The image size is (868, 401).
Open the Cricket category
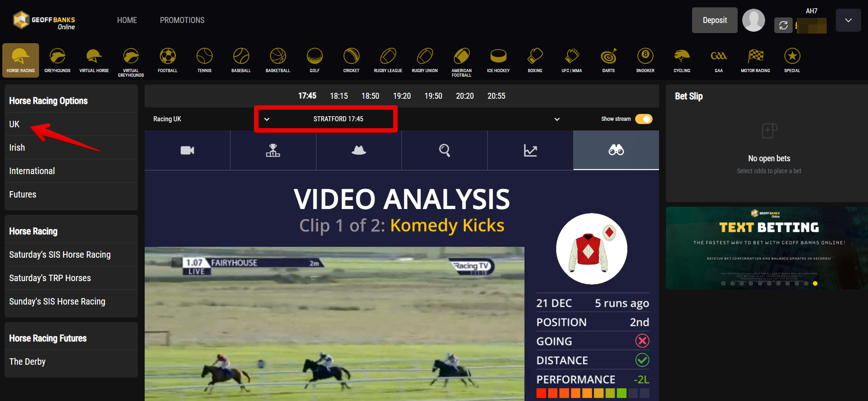tap(351, 60)
